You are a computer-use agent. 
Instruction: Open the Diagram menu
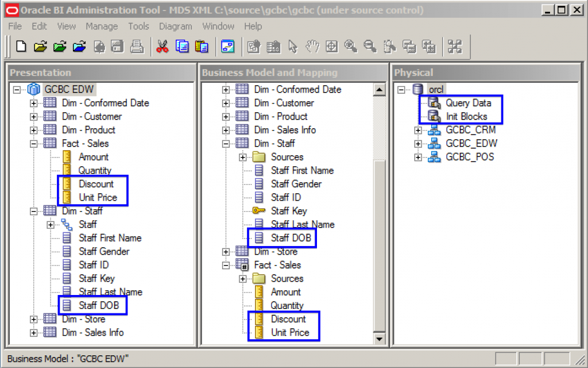coord(176,26)
